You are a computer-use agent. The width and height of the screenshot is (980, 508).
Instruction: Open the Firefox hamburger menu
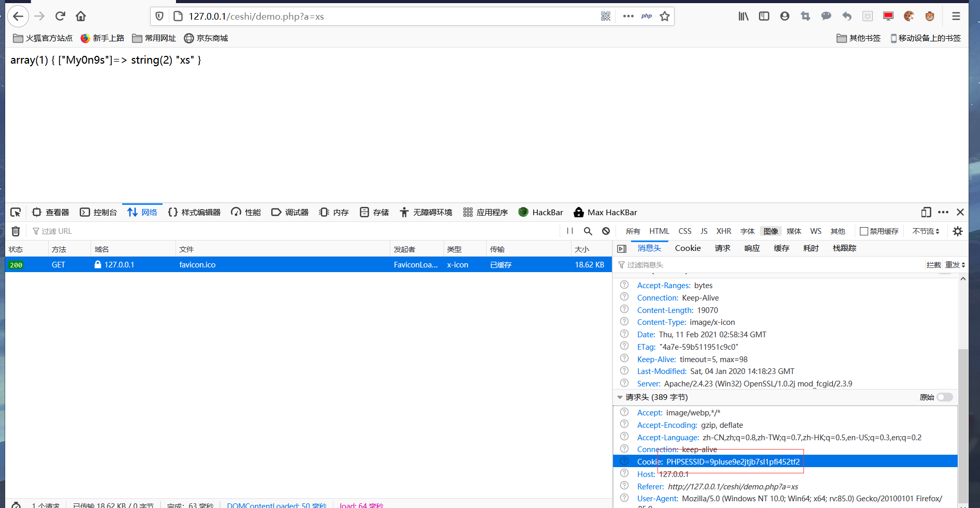coord(956,17)
